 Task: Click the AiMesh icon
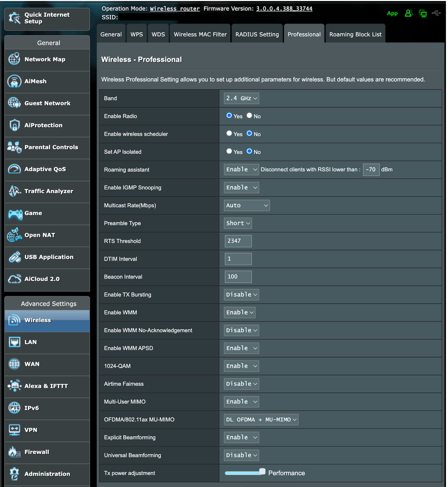(14, 81)
